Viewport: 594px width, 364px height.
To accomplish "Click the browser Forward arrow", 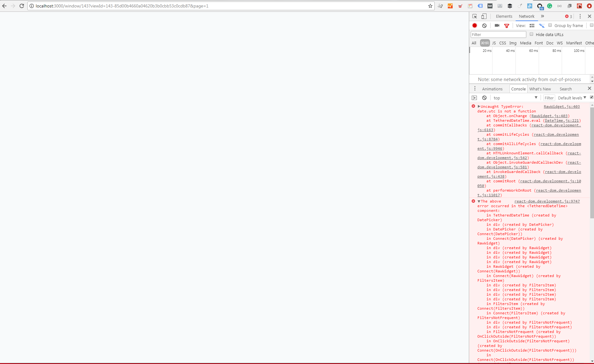I will (13, 6).
